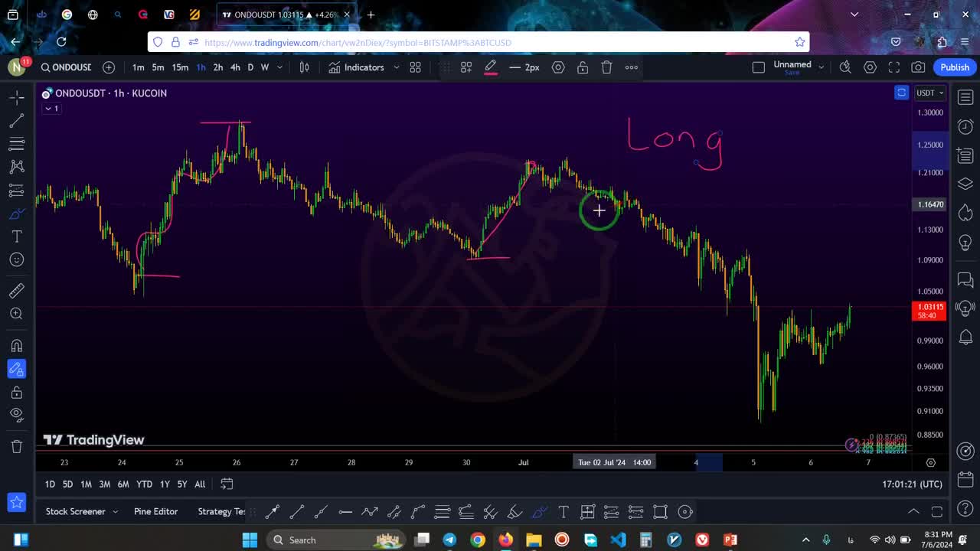Hide all drawings with eye icon
980x551 pixels.
point(16,415)
